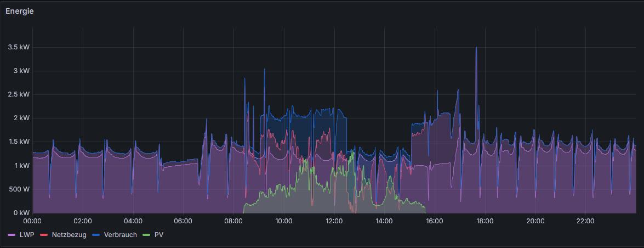Click the LWP purple legend color swatch
Viewport: 644px width, 248px height.
[12, 235]
